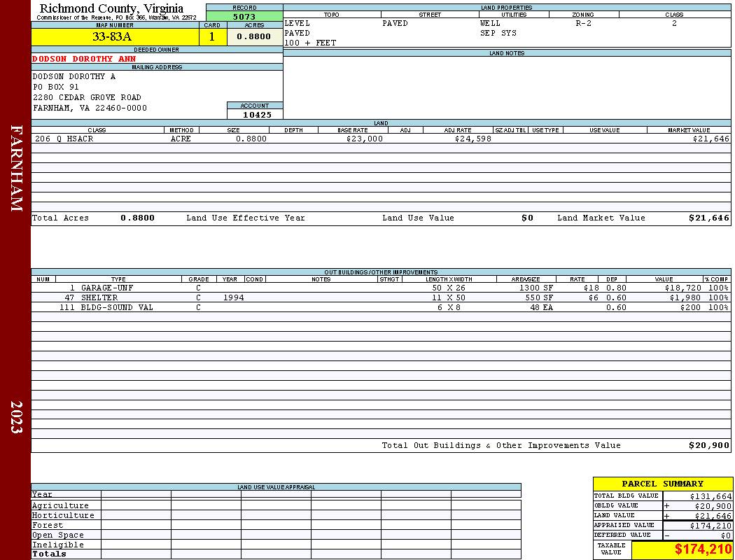This screenshot has height=560, width=735.
Task: Click the Horticulture row label
Action: point(63,515)
